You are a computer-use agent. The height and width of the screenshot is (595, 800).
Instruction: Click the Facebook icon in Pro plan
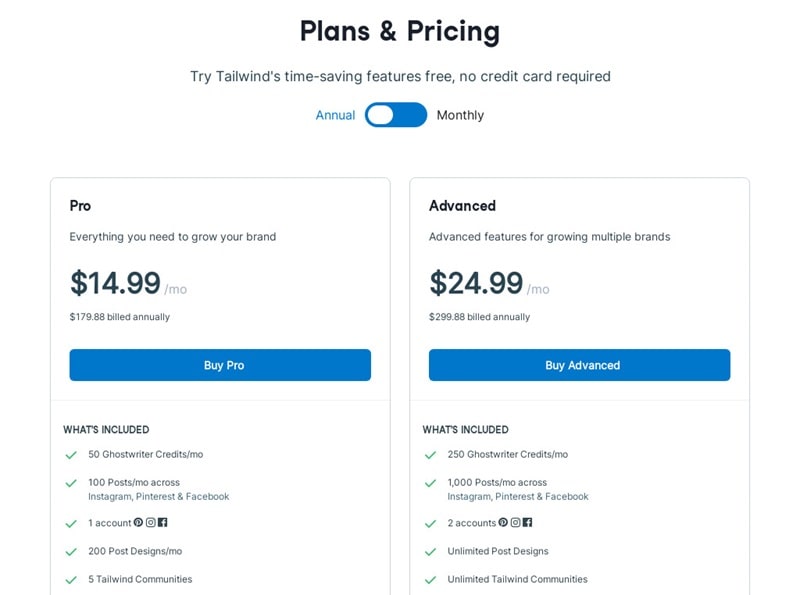coord(162,522)
